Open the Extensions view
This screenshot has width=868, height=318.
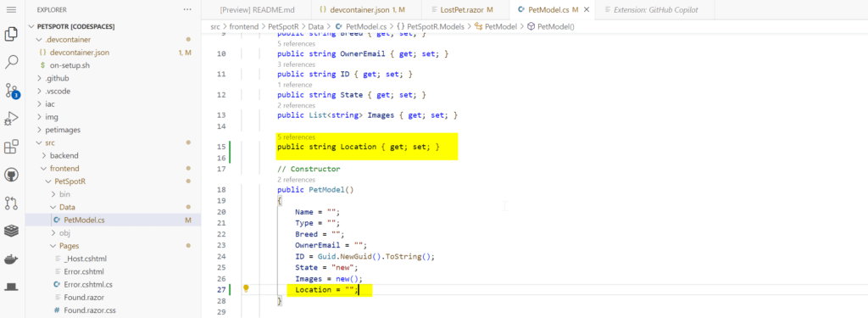click(x=11, y=147)
